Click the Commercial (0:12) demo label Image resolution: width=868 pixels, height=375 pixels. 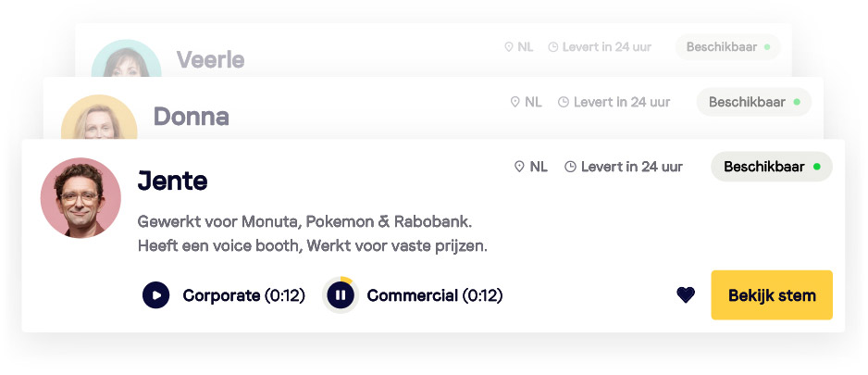click(x=434, y=295)
